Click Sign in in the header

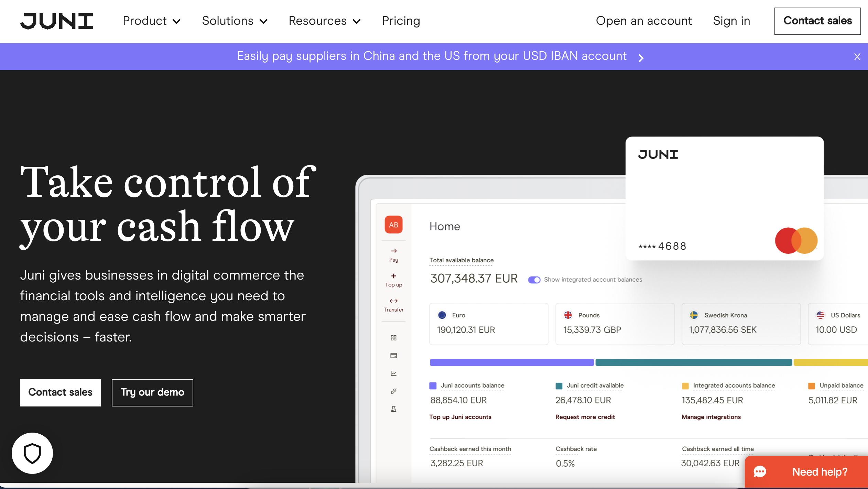tap(731, 21)
